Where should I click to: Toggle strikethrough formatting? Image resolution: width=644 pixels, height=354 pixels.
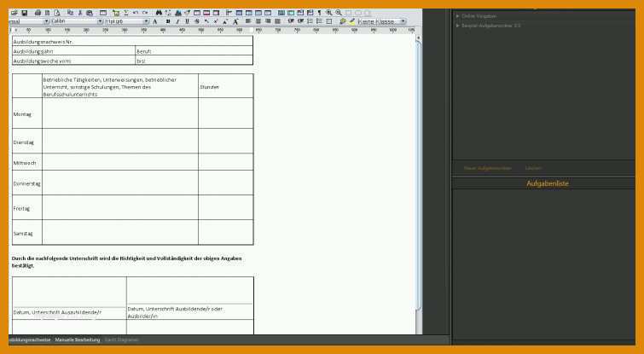tap(197, 21)
